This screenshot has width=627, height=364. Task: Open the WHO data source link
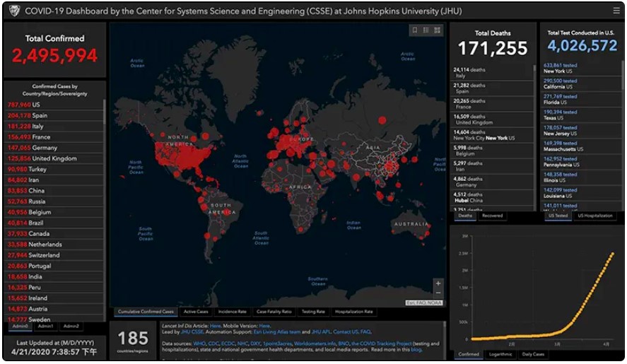pyautogui.click(x=199, y=344)
